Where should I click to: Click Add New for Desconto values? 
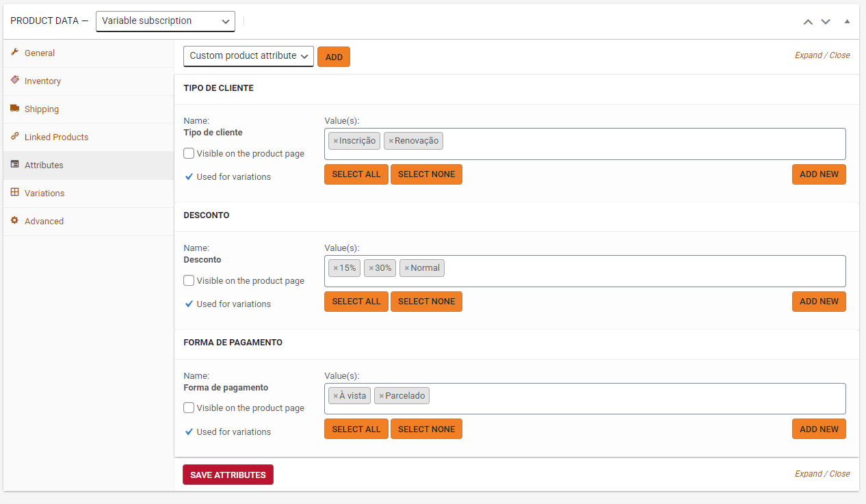(x=819, y=302)
